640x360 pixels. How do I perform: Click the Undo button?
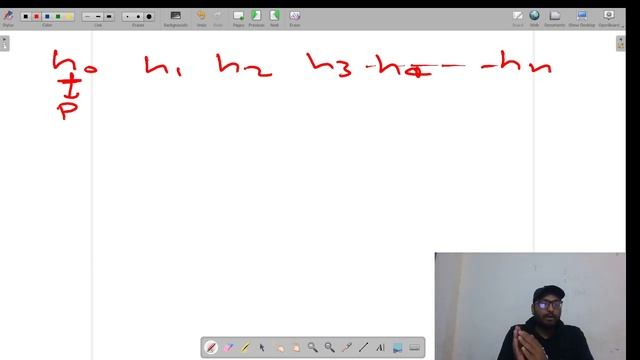tap(201, 18)
